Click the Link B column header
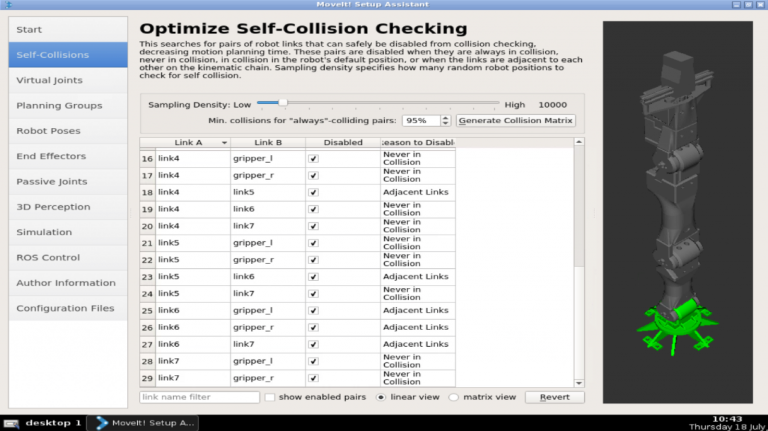768x431 pixels. coord(268,143)
